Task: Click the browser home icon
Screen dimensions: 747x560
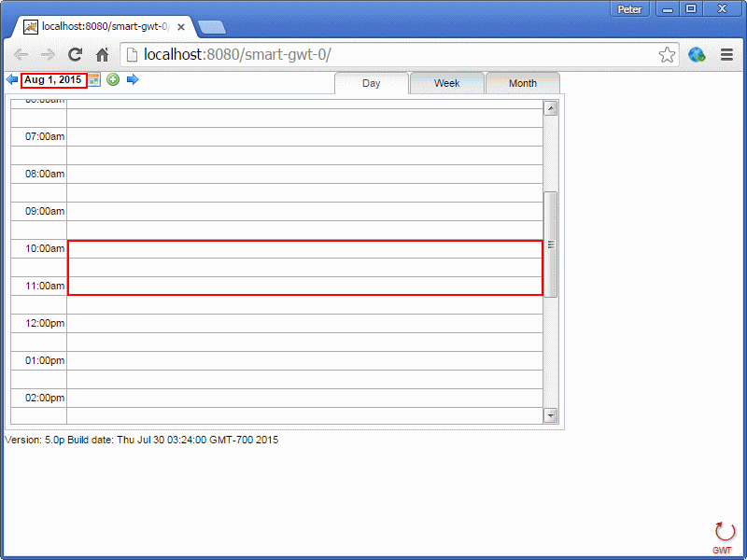Action: point(103,55)
